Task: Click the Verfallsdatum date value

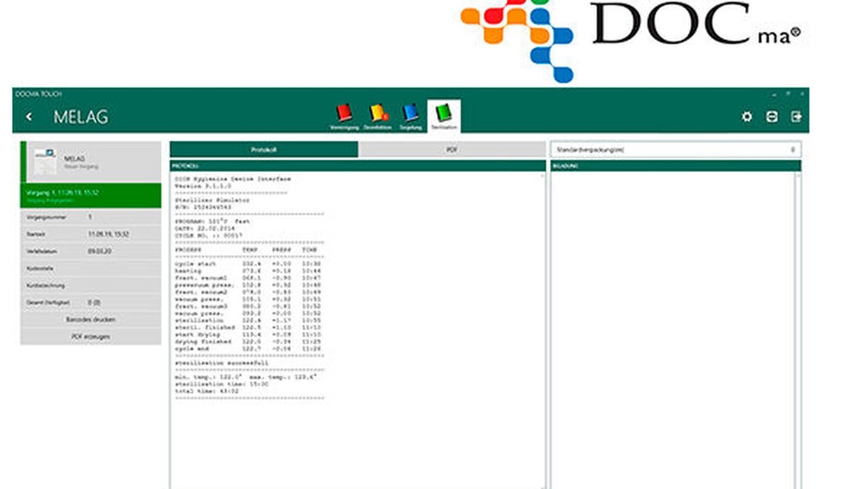Action: pyautogui.click(x=97, y=251)
